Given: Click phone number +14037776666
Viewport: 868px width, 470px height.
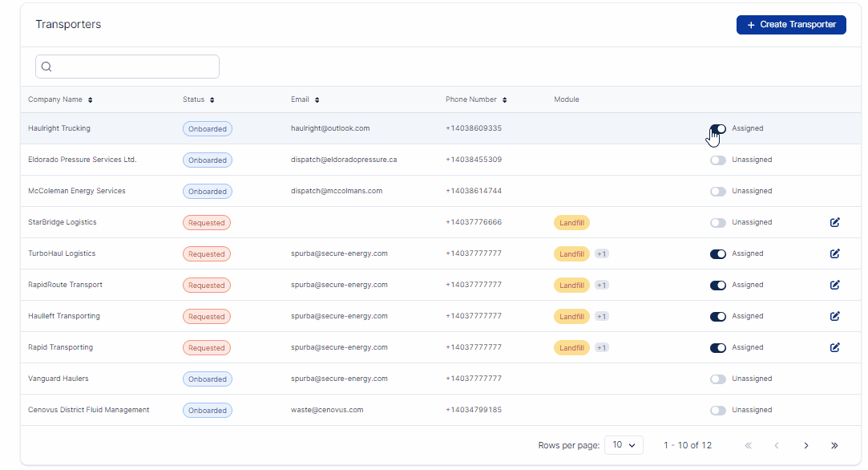Looking at the screenshot, I should [474, 222].
